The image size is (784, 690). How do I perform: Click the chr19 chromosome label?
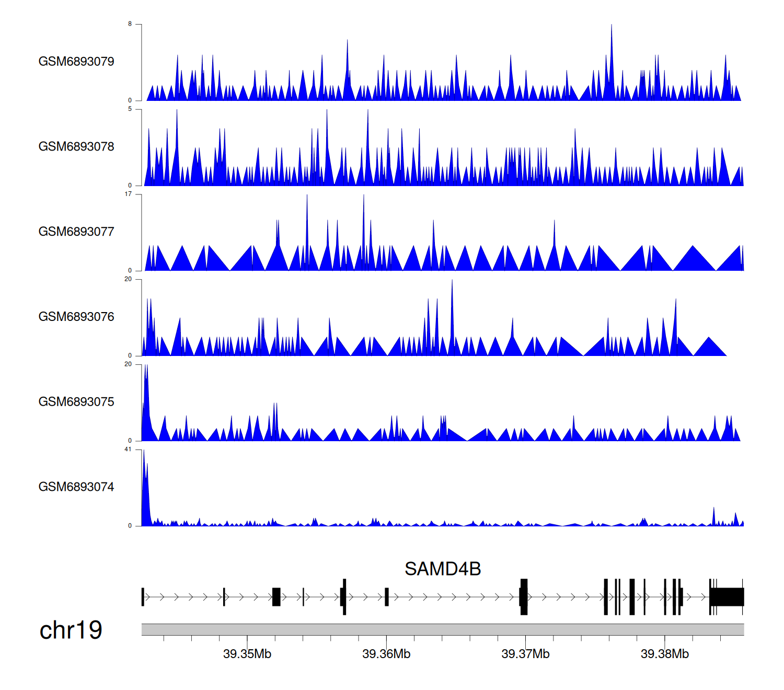click(x=71, y=630)
